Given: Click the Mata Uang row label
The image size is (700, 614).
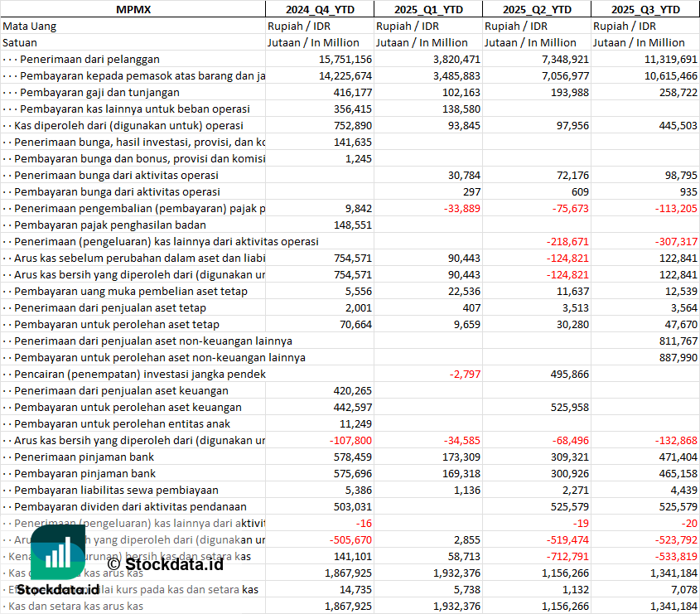Looking at the screenshot, I should coord(30,27).
